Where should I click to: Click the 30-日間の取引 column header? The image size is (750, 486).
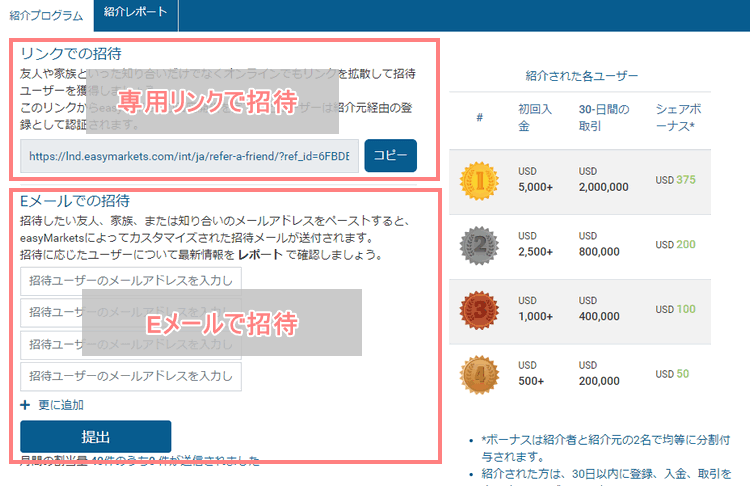[x=604, y=118]
